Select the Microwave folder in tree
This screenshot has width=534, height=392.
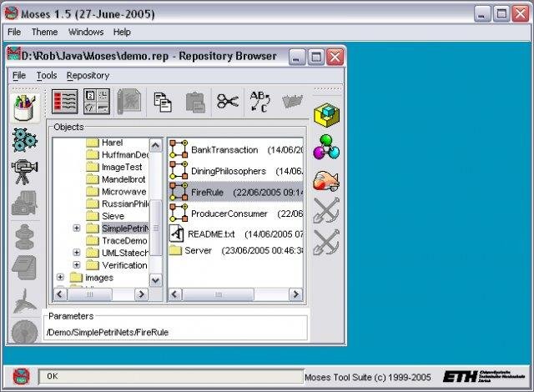(x=116, y=192)
